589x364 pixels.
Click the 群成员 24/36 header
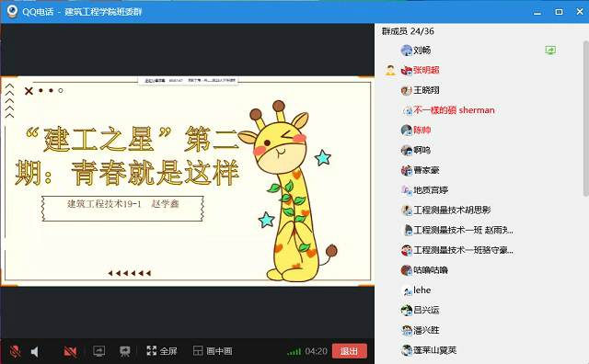pos(408,31)
